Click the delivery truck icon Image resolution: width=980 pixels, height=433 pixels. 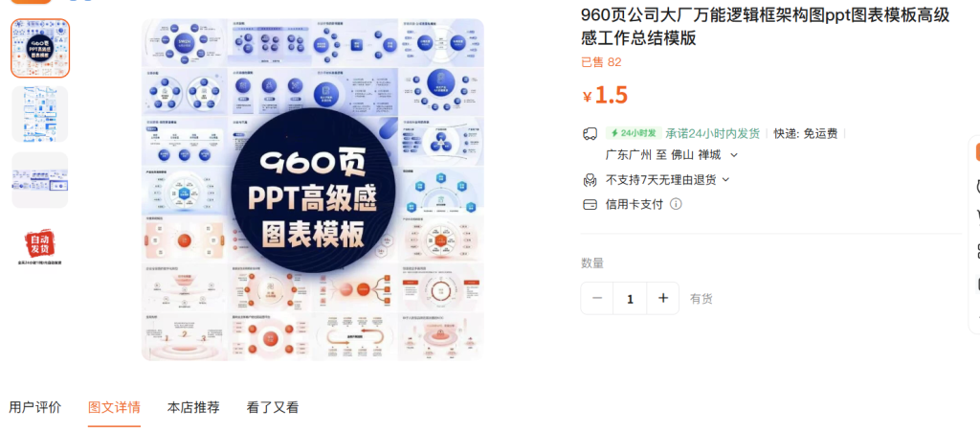590,133
